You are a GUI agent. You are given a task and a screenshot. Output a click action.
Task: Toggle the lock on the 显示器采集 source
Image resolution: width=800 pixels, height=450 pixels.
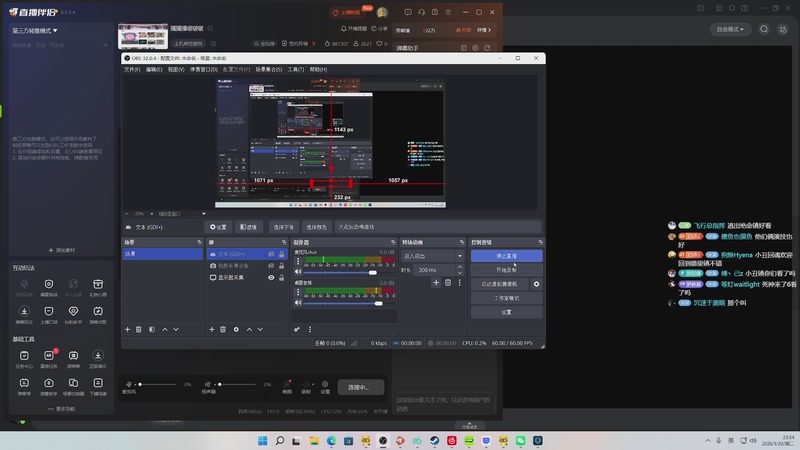tap(281, 278)
